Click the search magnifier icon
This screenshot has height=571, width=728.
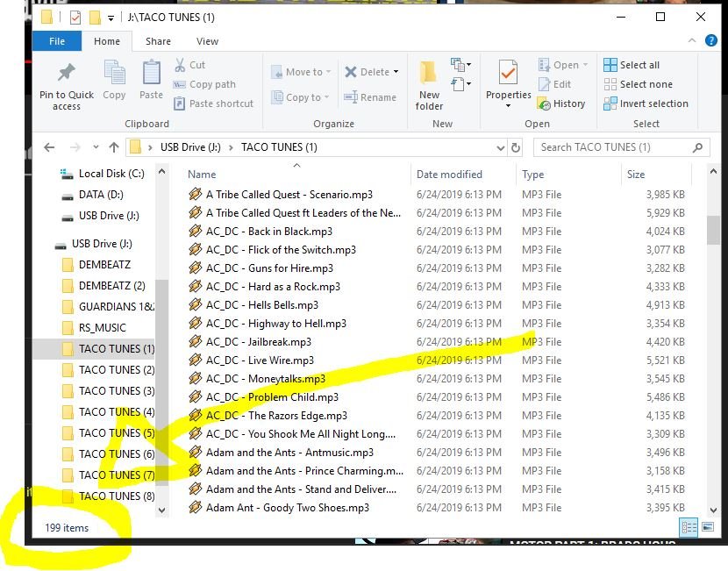click(697, 147)
